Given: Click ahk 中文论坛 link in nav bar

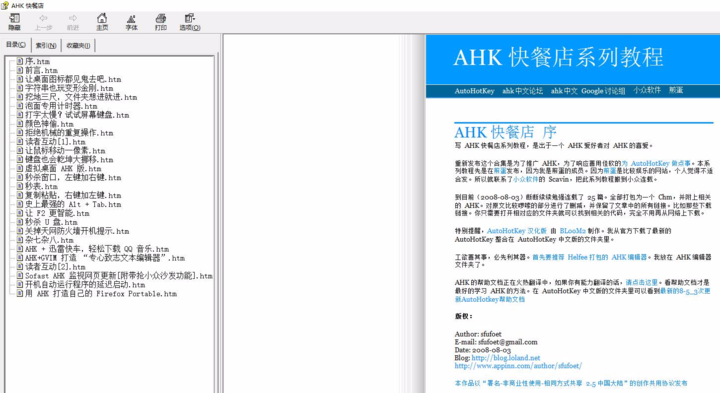Looking at the screenshot, I should [523, 91].
